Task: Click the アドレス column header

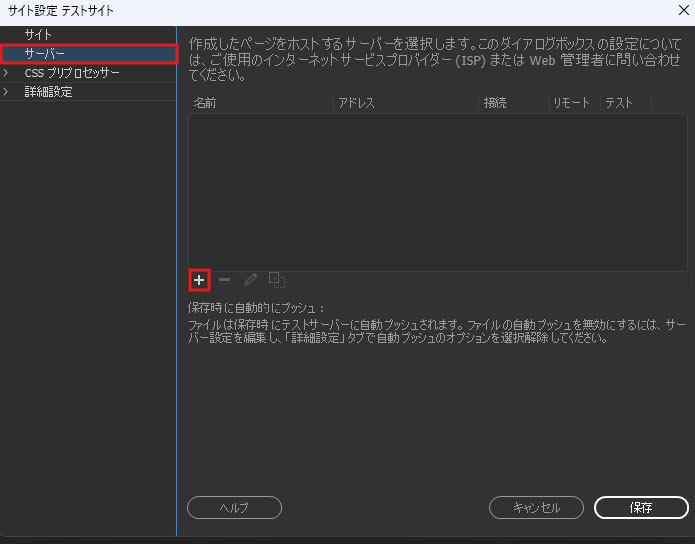Action: [406, 103]
